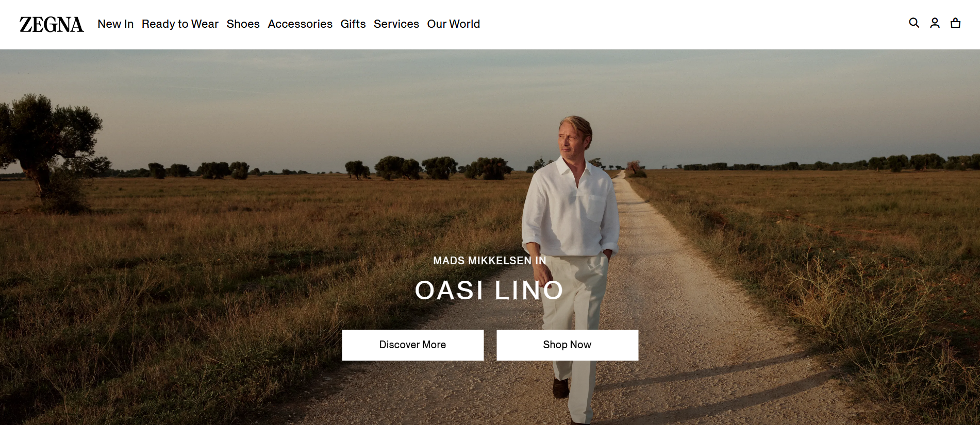Click the OASI LINO headline
Image resolution: width=980 pixels, height=425 pixels.
[x=489, y=290]
